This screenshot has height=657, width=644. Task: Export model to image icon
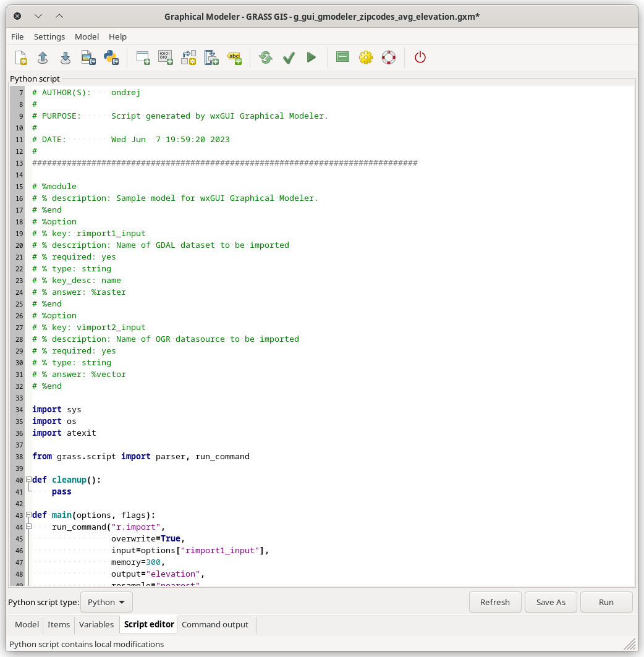click(x=88, y=57)
